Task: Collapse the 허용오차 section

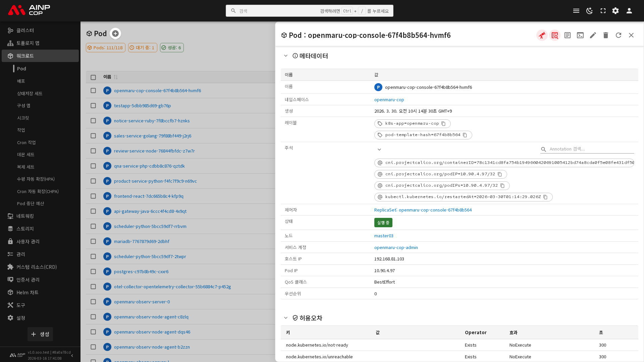Action: pyautogui.click(x=286, y=318)
